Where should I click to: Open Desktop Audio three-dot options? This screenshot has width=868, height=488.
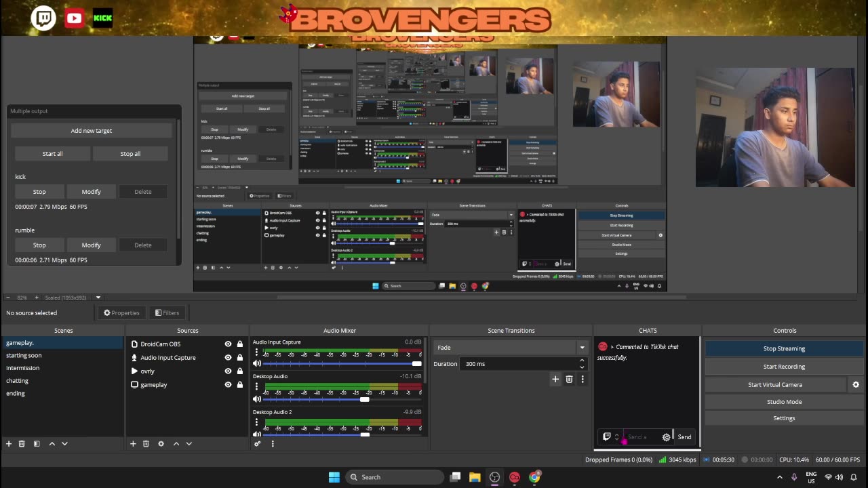[x=256, y=388]
